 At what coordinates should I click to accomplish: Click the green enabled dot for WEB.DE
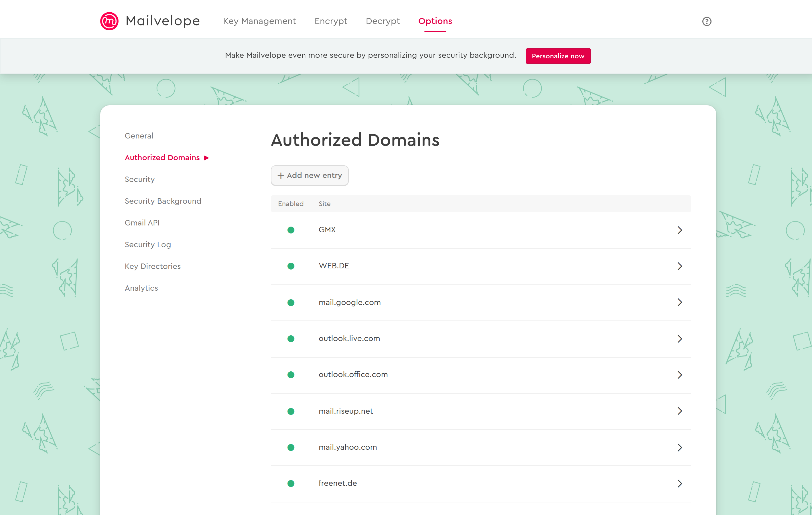[x=291, y=266]
